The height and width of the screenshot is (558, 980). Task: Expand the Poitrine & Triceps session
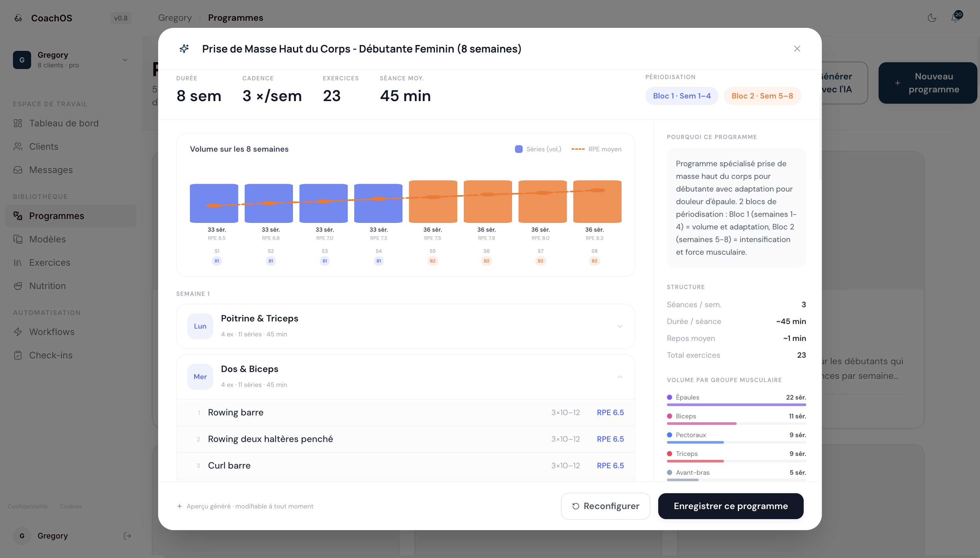click(x=405, y=326)
